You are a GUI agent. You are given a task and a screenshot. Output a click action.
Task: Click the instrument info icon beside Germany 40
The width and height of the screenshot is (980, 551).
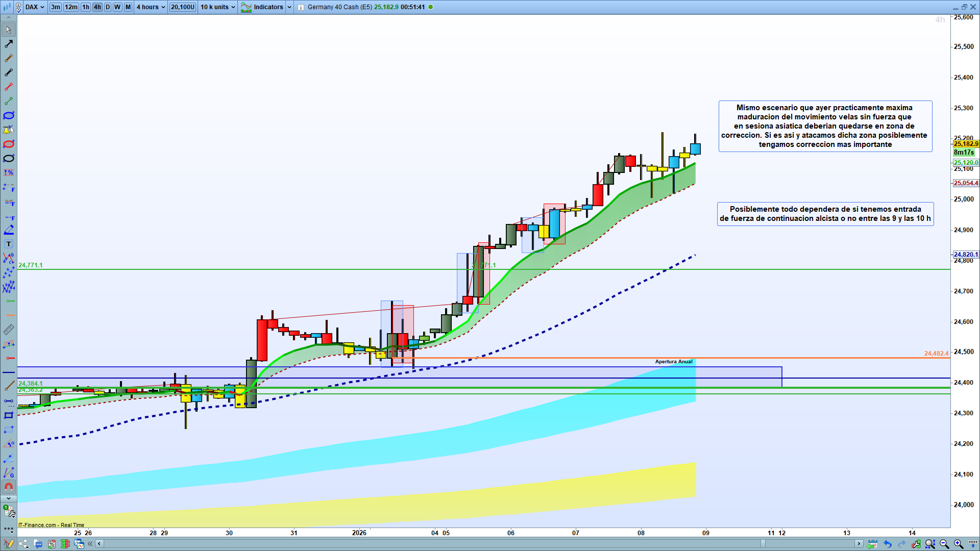click(301, 7)
